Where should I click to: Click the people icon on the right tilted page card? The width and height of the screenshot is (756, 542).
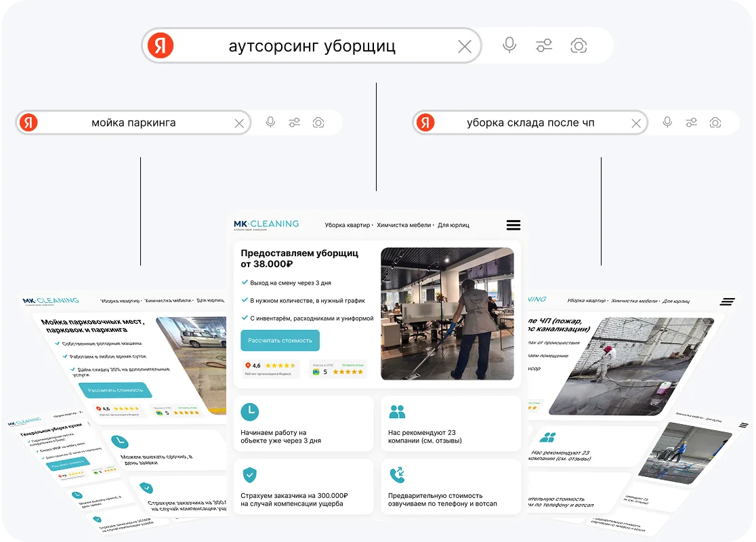click(548, 438)
